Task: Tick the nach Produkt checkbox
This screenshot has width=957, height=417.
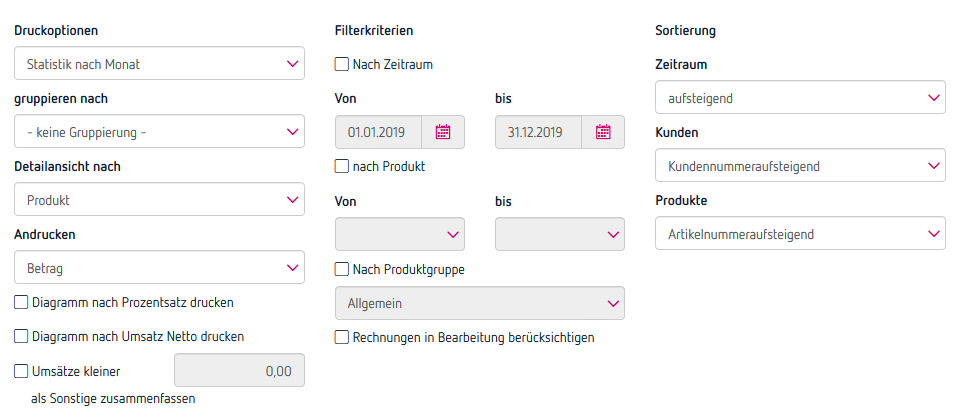Action: point(342,166)
